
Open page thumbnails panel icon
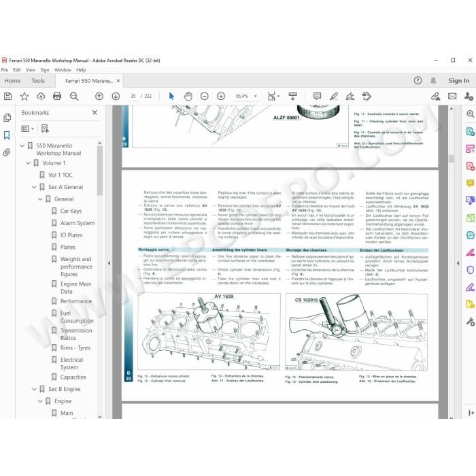click(x=7, y=118)
